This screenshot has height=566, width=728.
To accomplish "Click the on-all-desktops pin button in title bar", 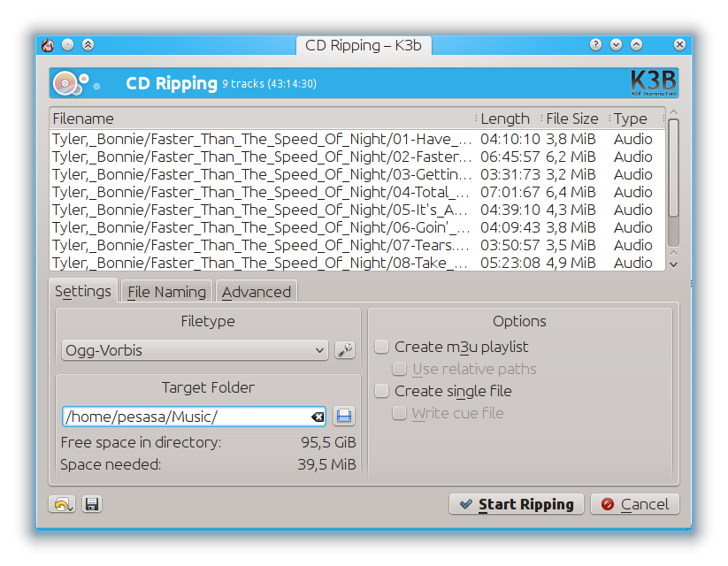I will click(x=68, y=44).
